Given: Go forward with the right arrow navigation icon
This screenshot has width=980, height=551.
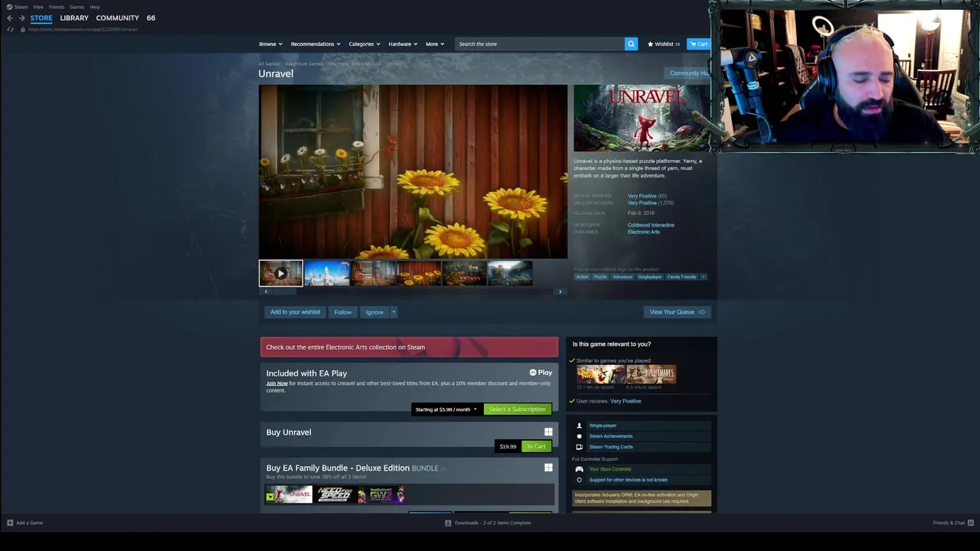Looking at the screenshot, I should (x=22, y=18).
